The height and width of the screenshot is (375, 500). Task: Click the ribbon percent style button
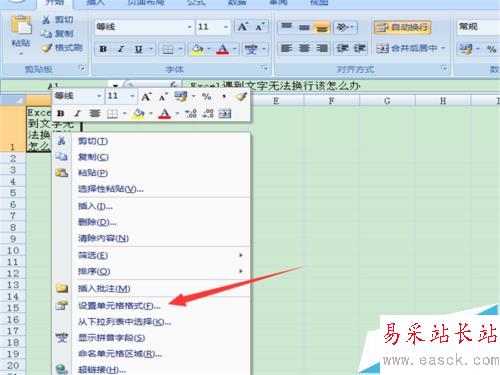click(x=491, y=49)
